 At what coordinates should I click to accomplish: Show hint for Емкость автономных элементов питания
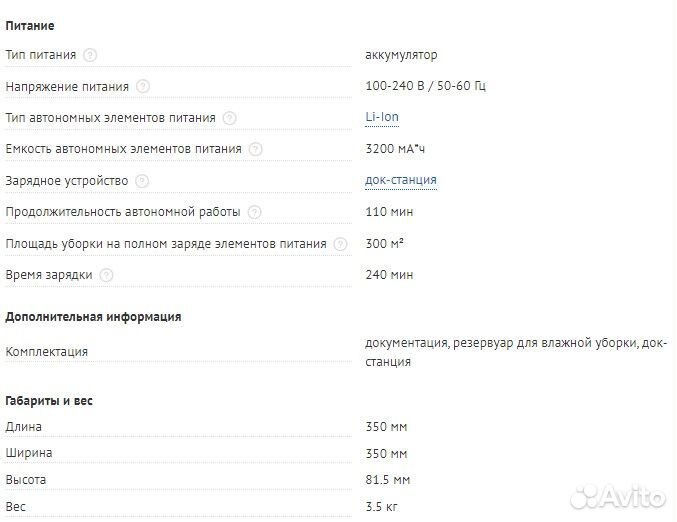pos(256,149)
